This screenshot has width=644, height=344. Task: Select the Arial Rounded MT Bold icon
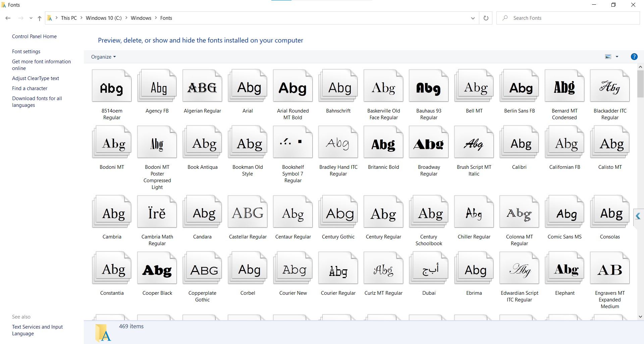(x=293, y=86)
